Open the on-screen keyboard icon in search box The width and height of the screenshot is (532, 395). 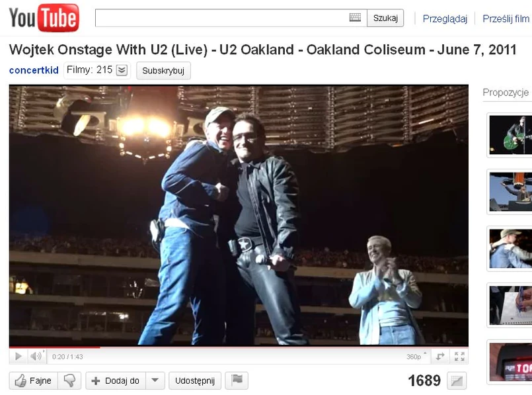pyautogui.click(x=355, y=17)
